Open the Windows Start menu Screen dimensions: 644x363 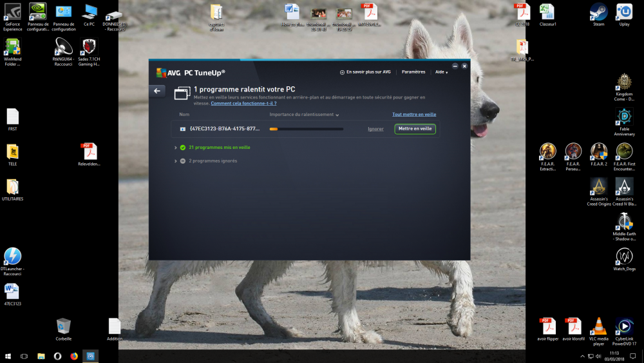click(x=8, y=356)
